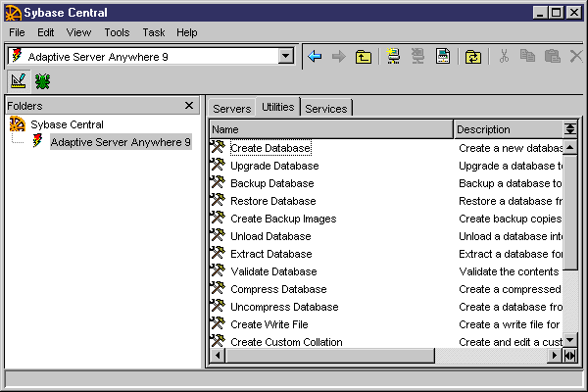This screenshot has height=392, width=588.
Task: Click the Uncompress Database utility icon
Action: tap(218, 306)
